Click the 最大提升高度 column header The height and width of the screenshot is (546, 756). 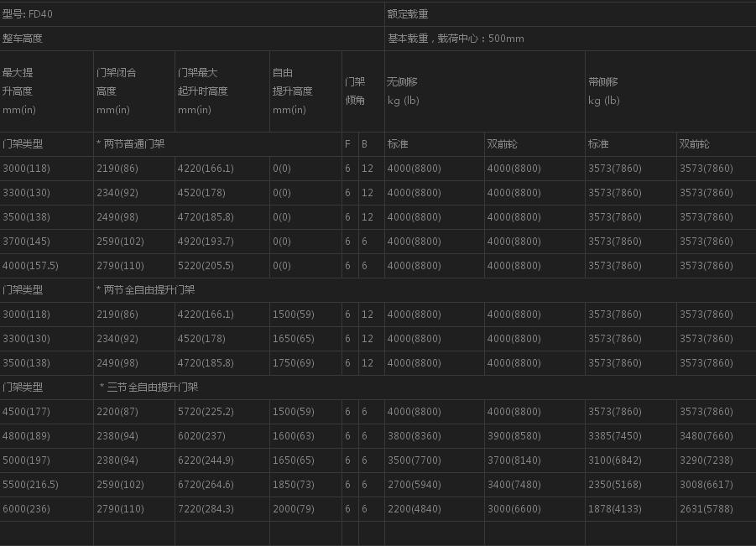18,91
